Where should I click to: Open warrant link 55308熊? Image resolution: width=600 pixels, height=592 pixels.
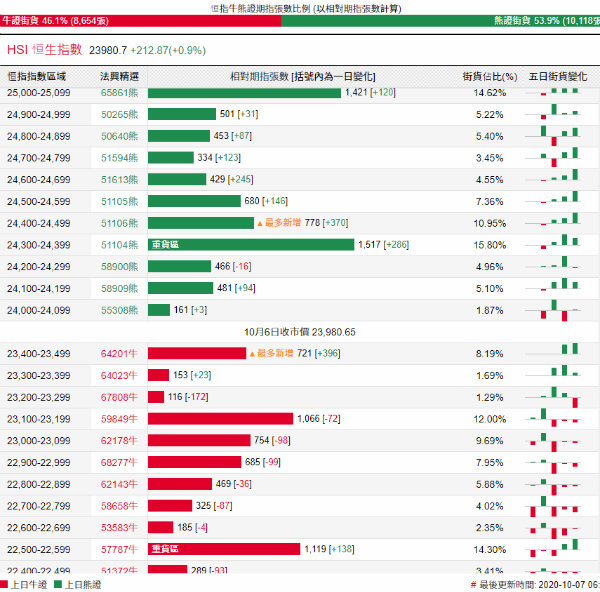(x=119, y=310)
